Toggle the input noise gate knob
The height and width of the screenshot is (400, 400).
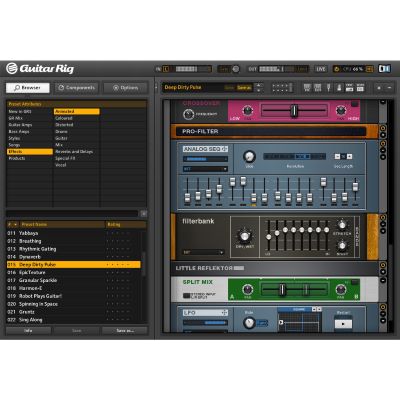(236, 69)
